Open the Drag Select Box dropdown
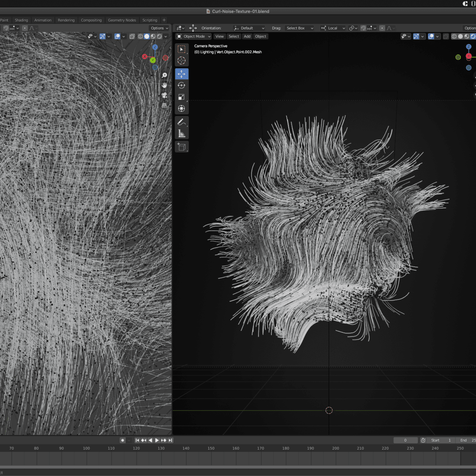Screen dimensions: 476x476 point(300,28)
